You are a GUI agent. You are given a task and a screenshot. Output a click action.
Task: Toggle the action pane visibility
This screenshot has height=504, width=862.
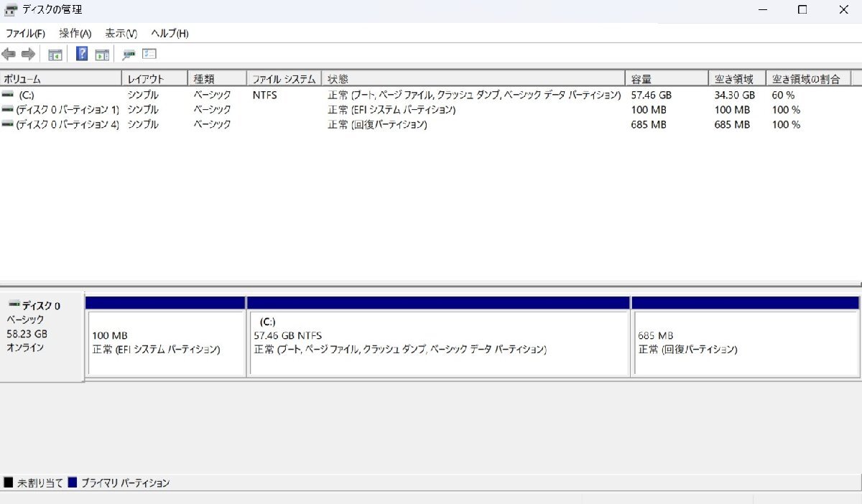(102, 54)
